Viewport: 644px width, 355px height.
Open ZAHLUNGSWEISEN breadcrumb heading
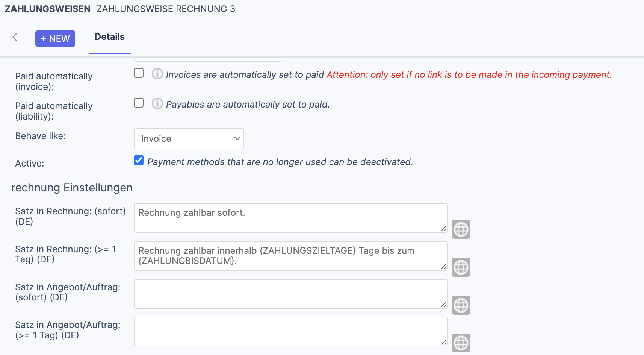click(x=47, y=9)
